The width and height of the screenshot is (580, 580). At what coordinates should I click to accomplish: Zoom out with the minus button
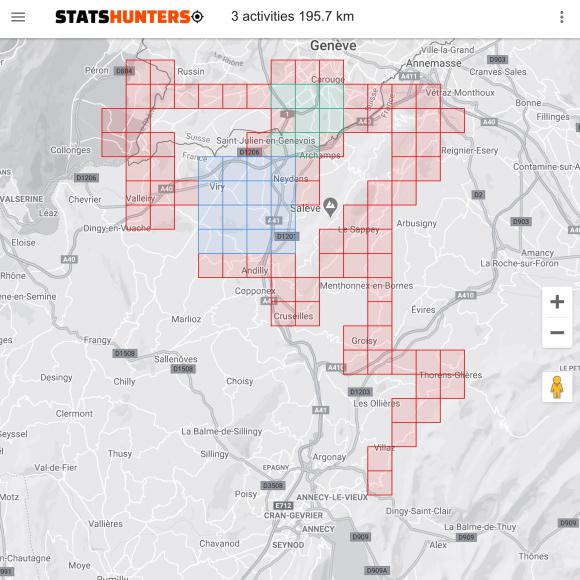(557, 333)
